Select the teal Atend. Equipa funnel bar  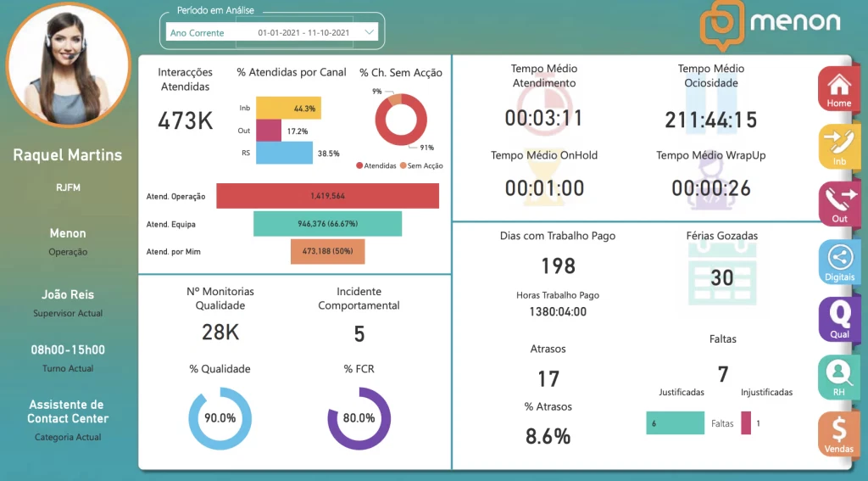point(327,224)
